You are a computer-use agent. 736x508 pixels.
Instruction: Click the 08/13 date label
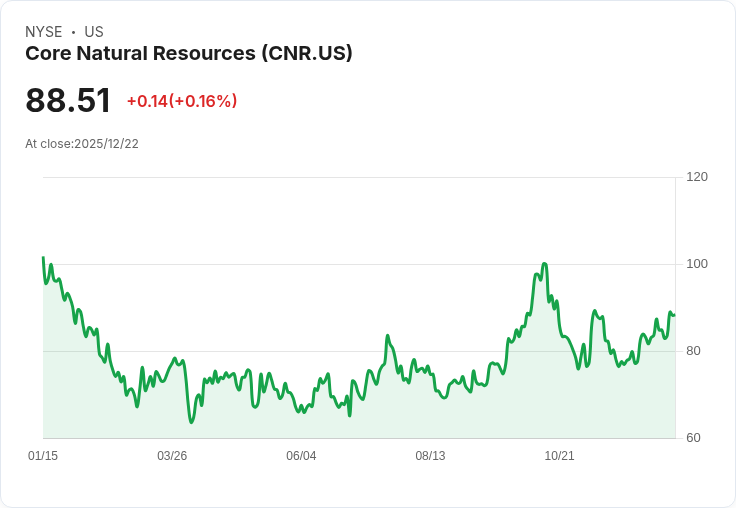(x=430, y=455)
